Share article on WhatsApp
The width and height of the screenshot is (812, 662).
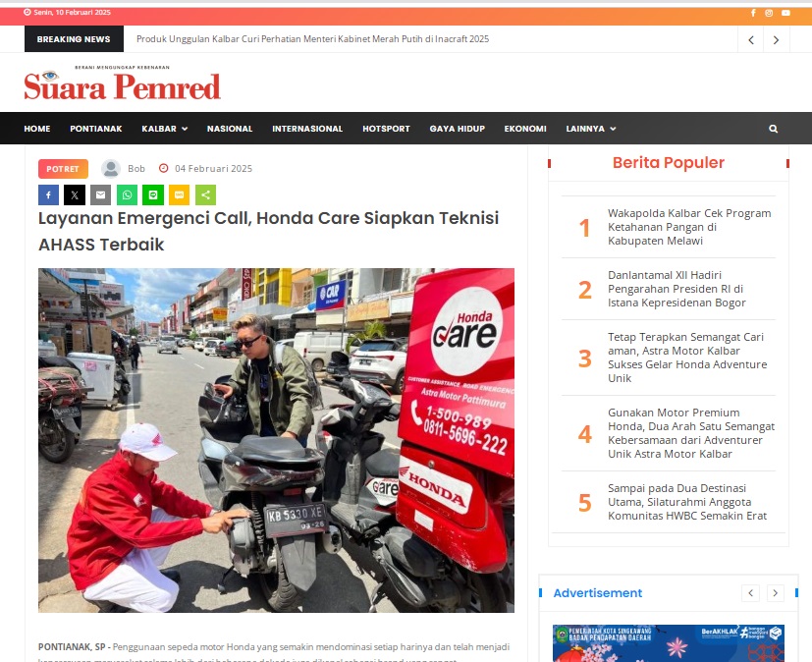point(127,195)
